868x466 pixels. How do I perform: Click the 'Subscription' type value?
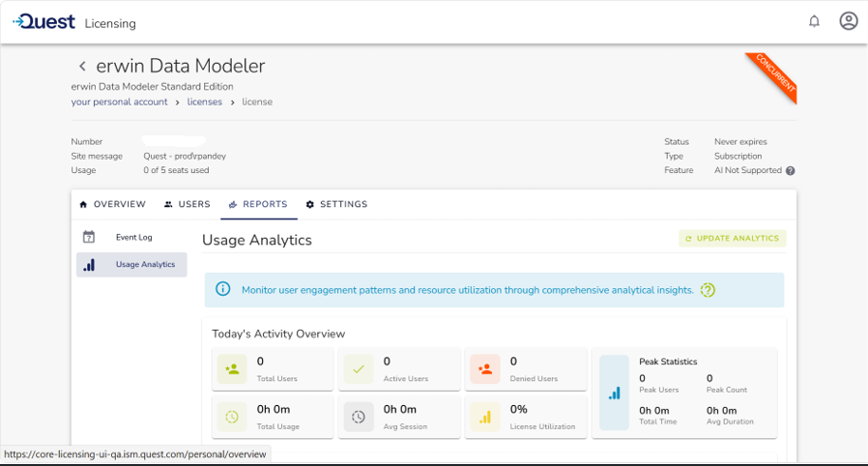pos(738,156)
